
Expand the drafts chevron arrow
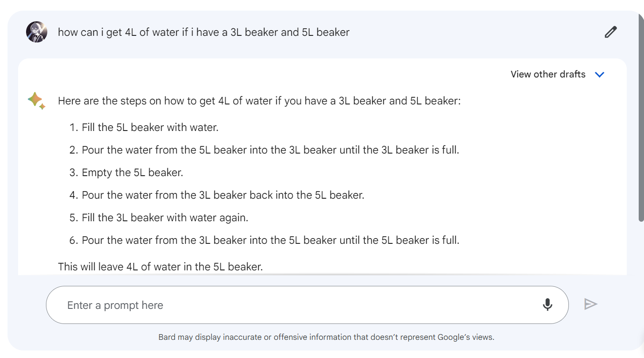pos(599,74)
